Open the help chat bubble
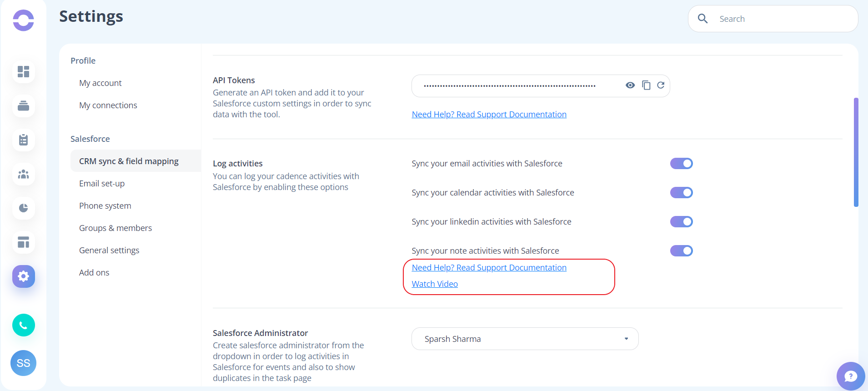Viewport: 868px width, 391px height. click(x=850, y=376)
